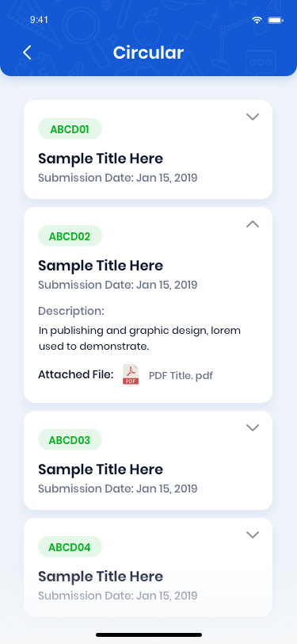Screen dimensions: 297x644
Task: Select the ABCD02 code badge
Action: click(70, 236)
